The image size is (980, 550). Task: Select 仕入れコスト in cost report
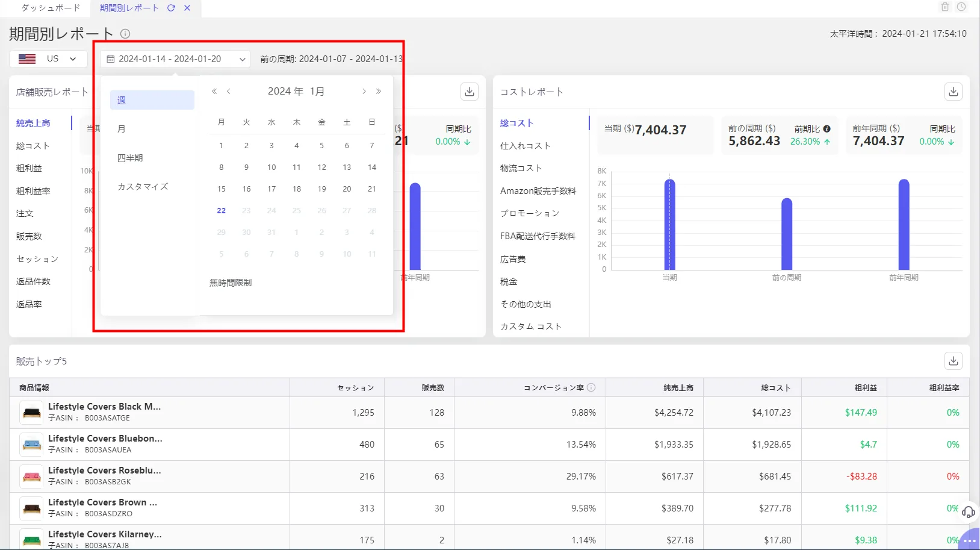[526, 146]
